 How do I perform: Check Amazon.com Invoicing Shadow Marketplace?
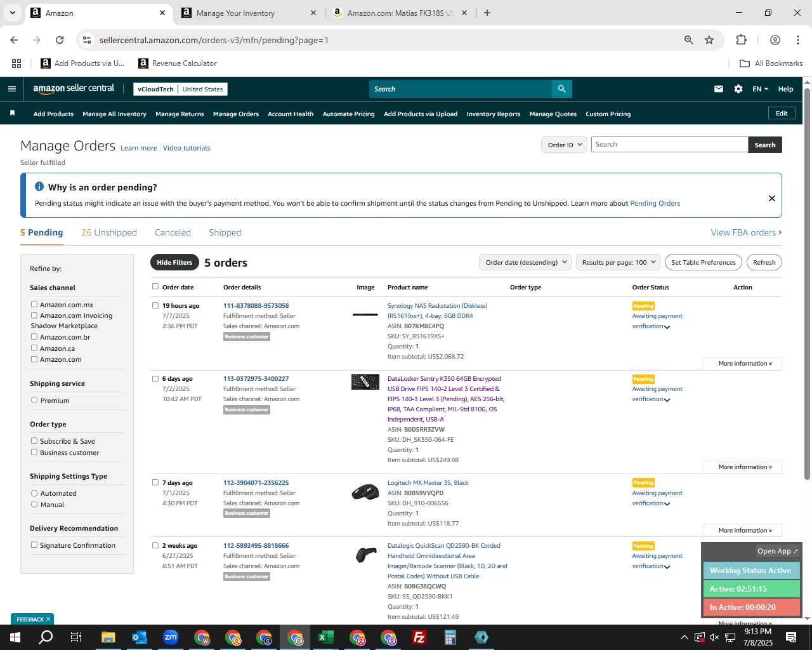pyautogui.click(x=34, y=315)
